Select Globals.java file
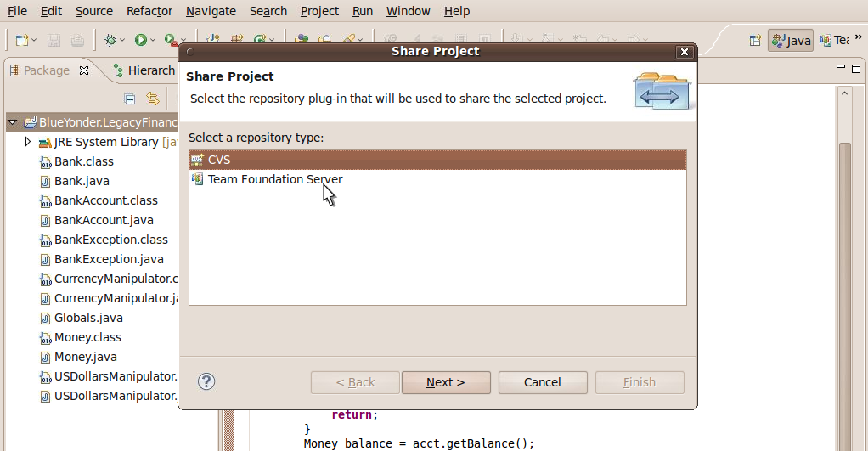Viewport: 868px width, 451px height. (82, 318)
